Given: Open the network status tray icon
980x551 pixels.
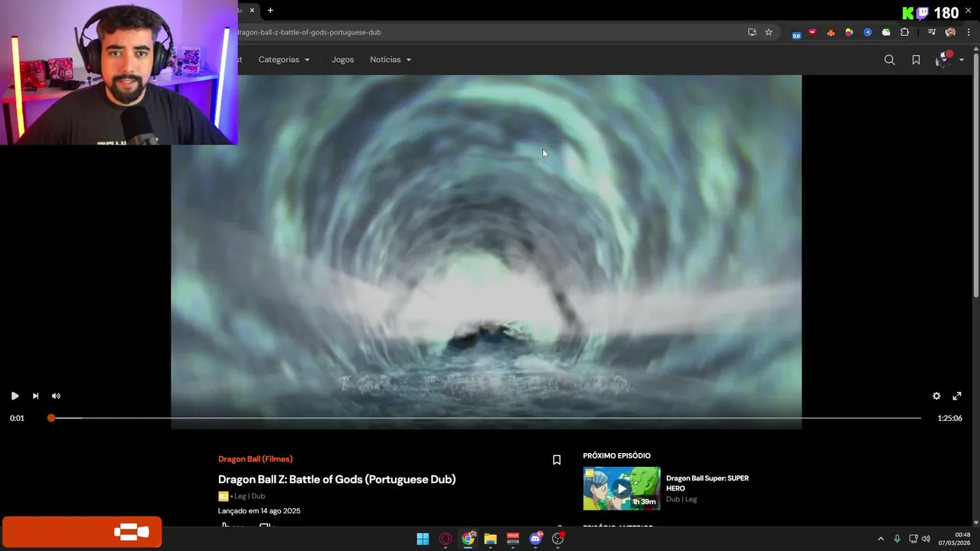Looking at the screenshot, I should (913, 539).
